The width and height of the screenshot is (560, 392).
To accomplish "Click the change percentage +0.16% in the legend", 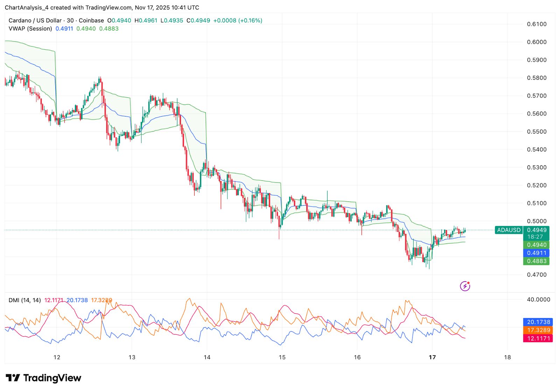I will click(249, 20).
